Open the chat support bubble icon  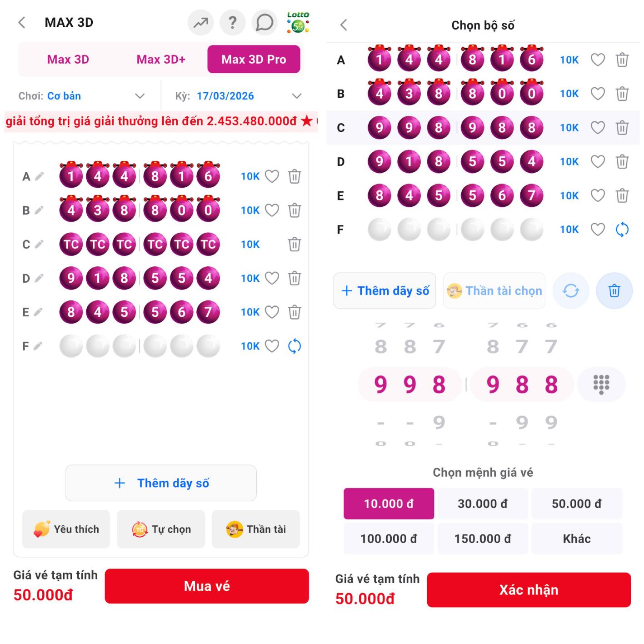click(264, 22)
